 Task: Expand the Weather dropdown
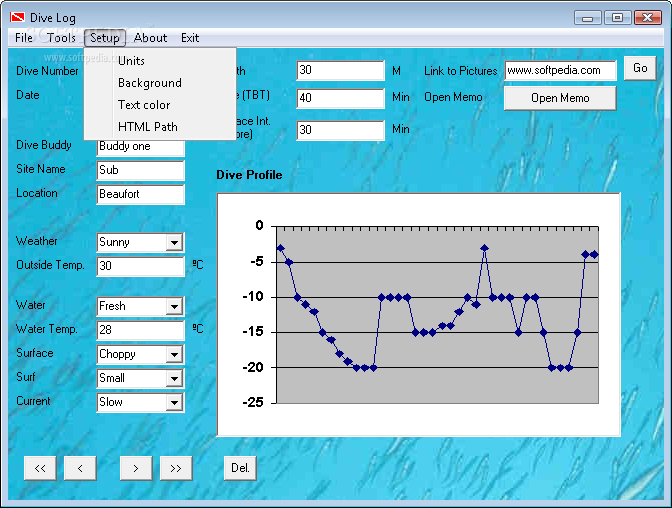(174, 242)
